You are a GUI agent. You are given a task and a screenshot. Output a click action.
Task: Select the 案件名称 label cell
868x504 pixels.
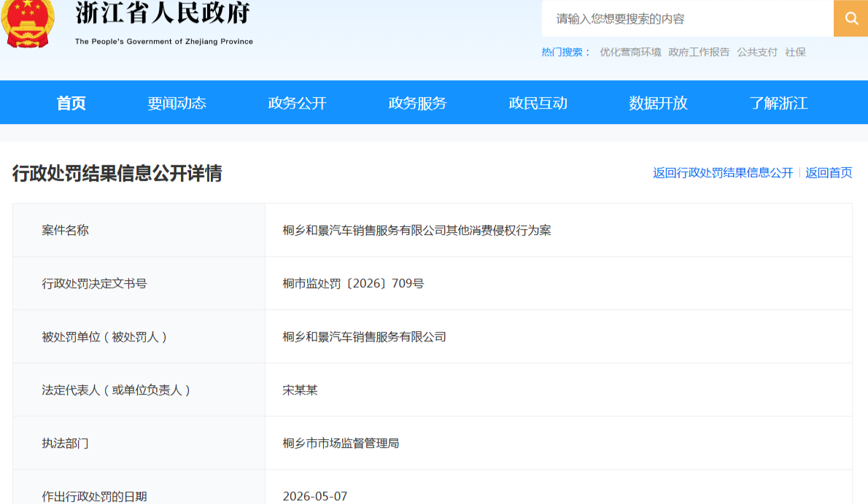coord(139,230)
